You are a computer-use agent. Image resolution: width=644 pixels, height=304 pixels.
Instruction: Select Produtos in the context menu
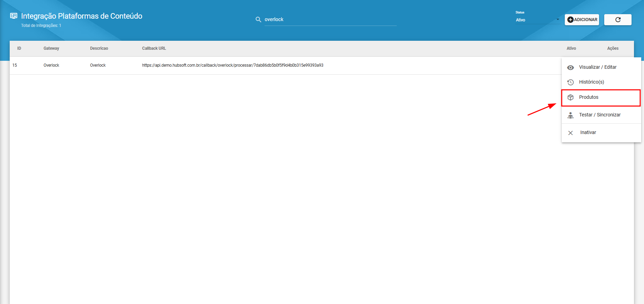[601, 97]
